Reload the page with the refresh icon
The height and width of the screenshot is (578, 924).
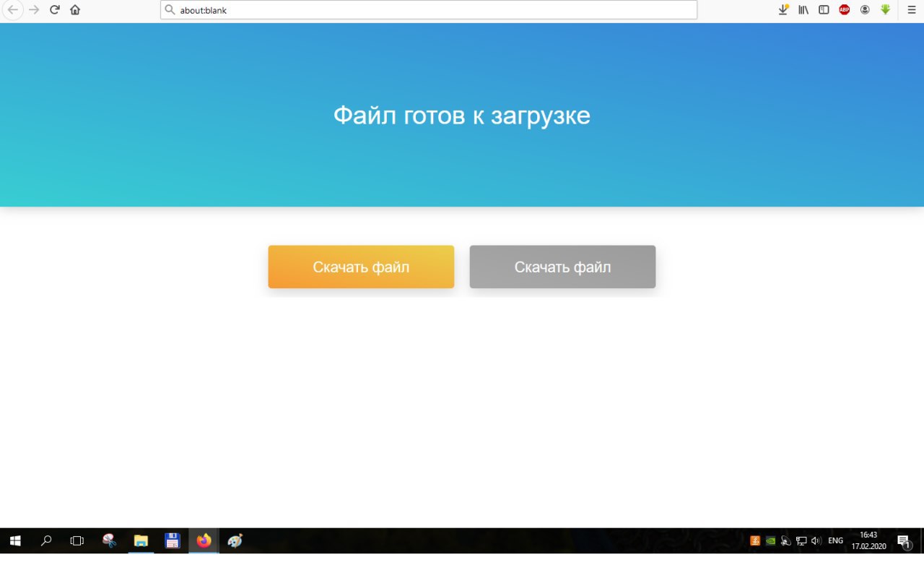[x=54, y=10]
